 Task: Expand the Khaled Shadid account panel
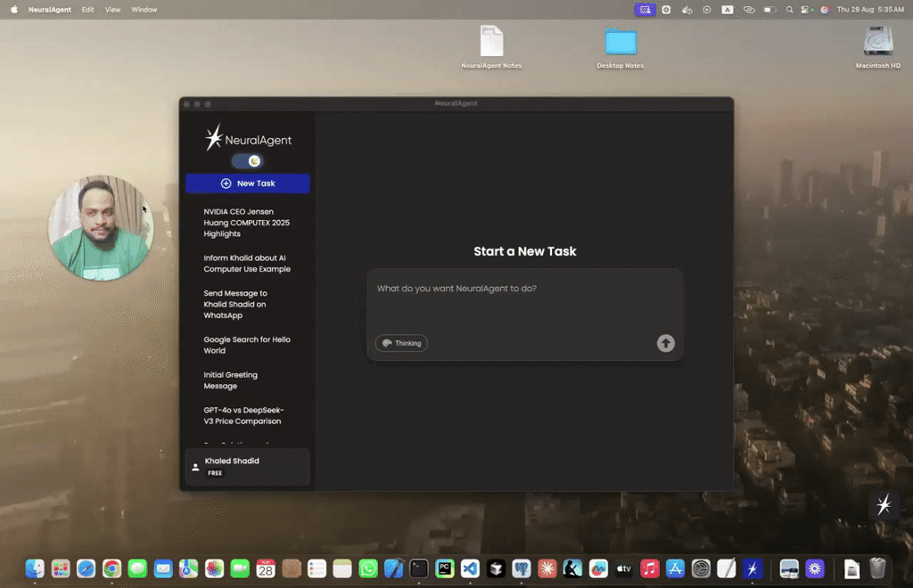248,467
